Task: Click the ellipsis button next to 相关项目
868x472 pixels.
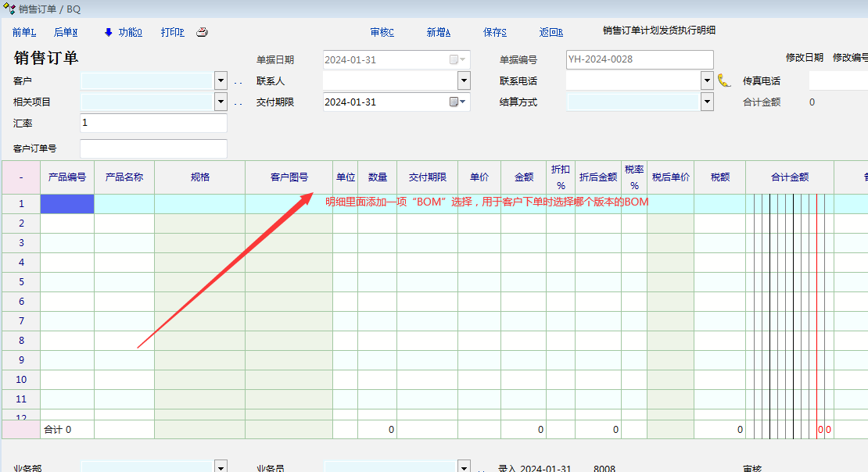Action: pyautogui.click(x=238, y=102)
